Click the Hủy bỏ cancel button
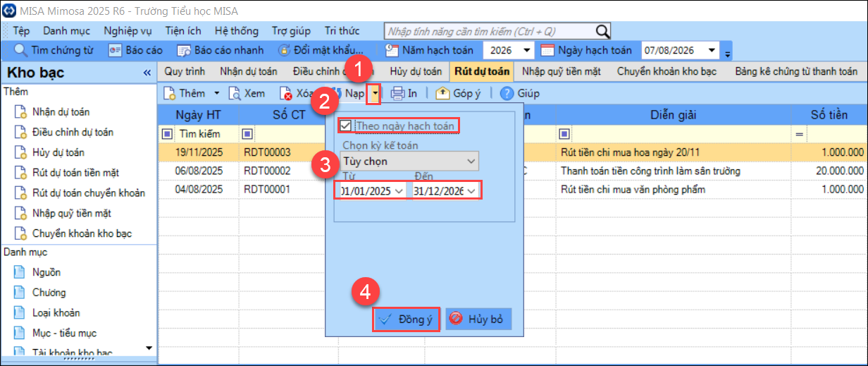The image size is (868, 366). click(478, 319)
